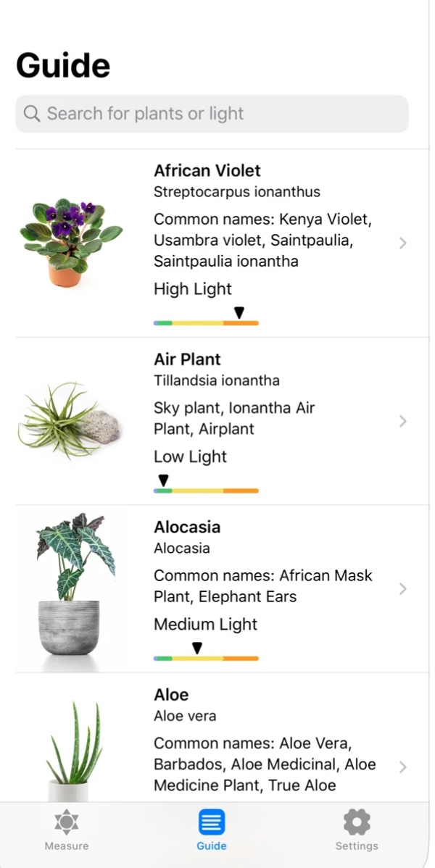Click Air Plant Low Light level bar
435x868 pixels.
click(206, 491)
